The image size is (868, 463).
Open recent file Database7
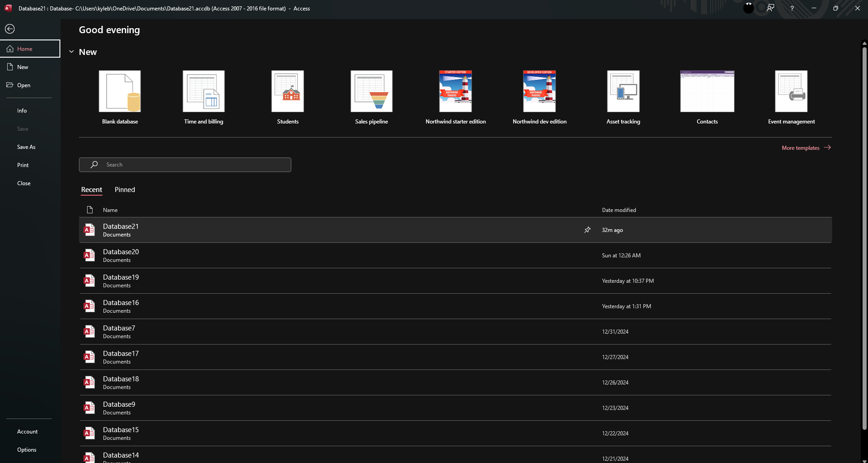click(x=455, y=332)
